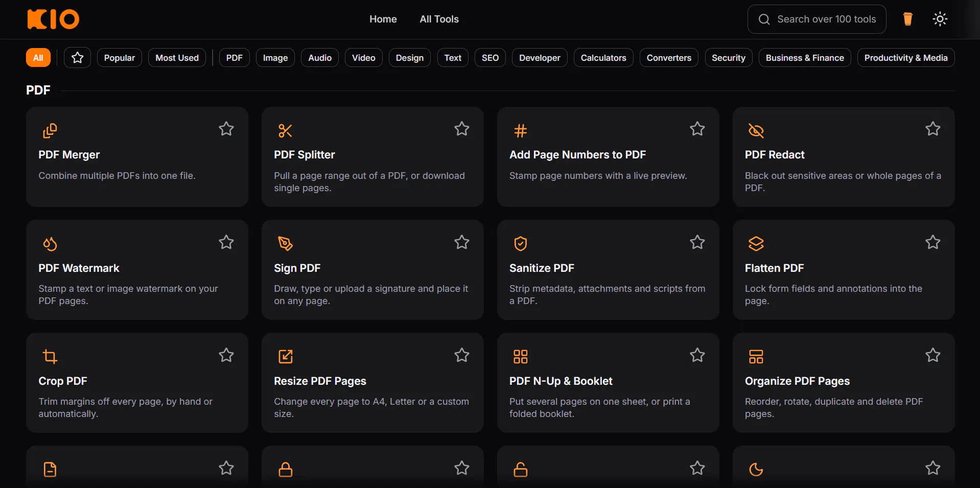Open the PDF Redact tool title
Screen dimensions: 980x488
(x=775, y=155)
